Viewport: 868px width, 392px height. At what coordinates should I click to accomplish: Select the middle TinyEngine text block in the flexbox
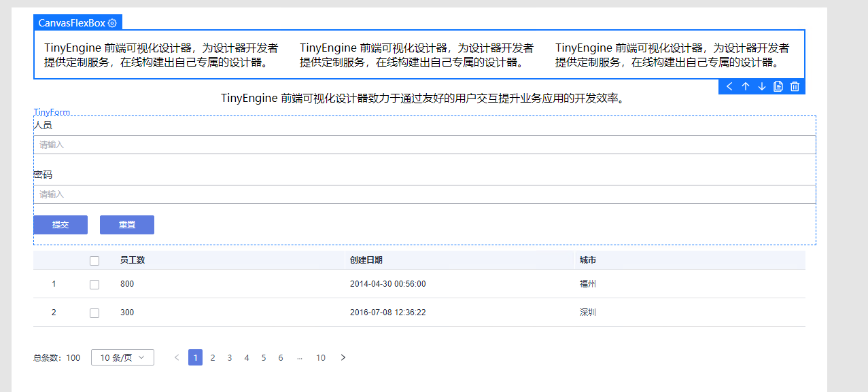[417, 55]
